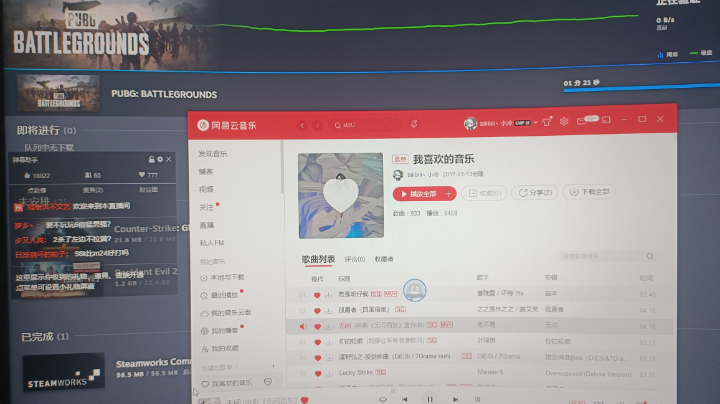720x404 pixels.
Task: Click the search box showing M2U
Action: [367, 125]
